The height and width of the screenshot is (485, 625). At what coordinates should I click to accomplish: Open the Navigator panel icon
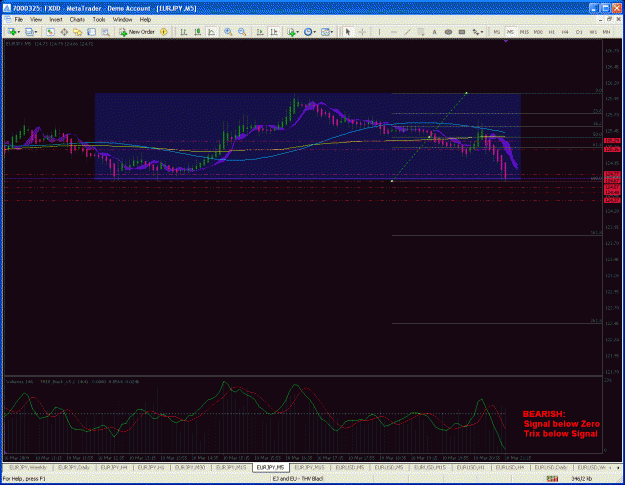(x=77, y=32)
